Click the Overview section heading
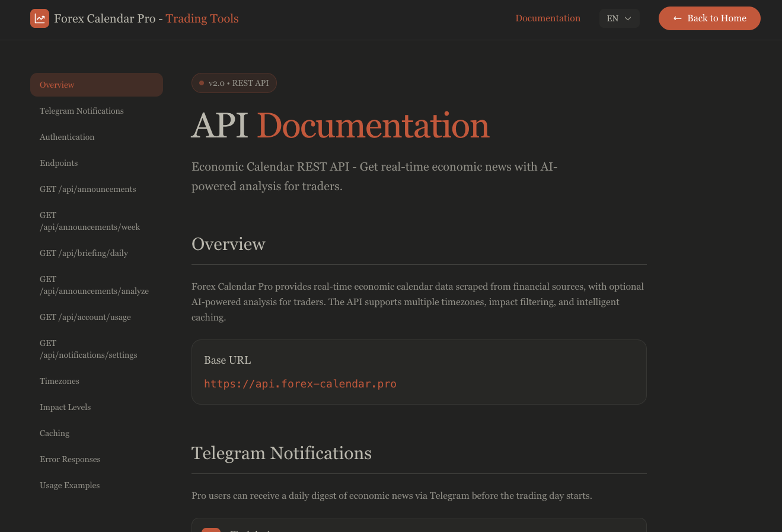This screenshot has height=532, width=782. 228,244
